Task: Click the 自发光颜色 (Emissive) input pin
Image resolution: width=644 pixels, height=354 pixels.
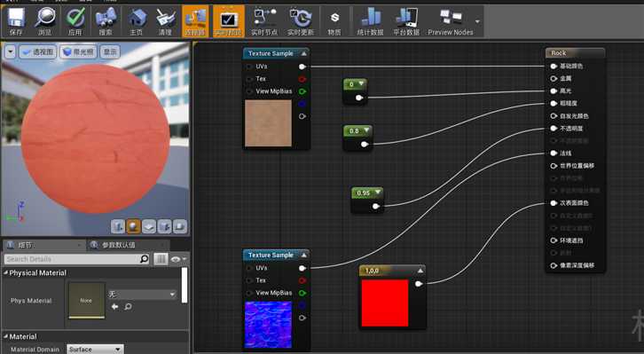Action: [554, 116]
